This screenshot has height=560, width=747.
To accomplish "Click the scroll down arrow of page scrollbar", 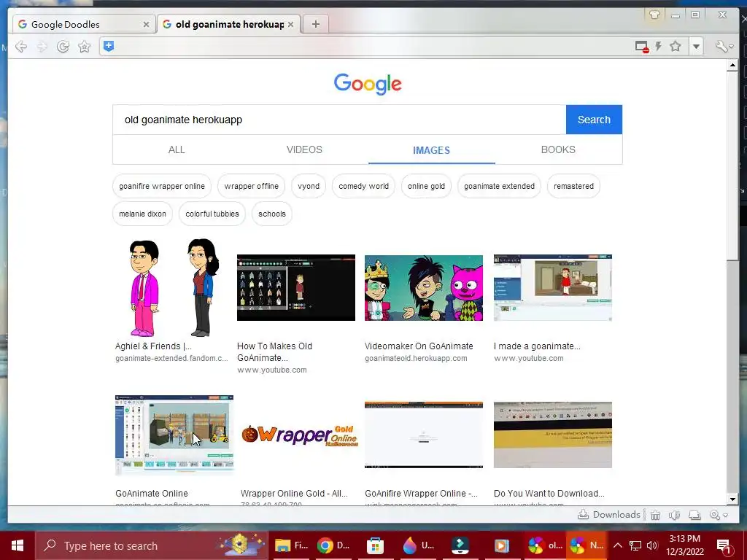I will [732, 499].
